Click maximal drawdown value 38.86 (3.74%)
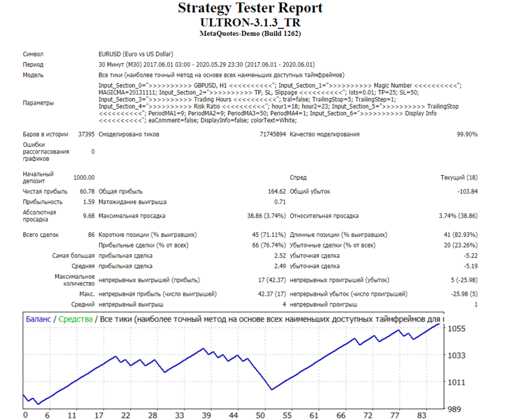 point(266,216)
